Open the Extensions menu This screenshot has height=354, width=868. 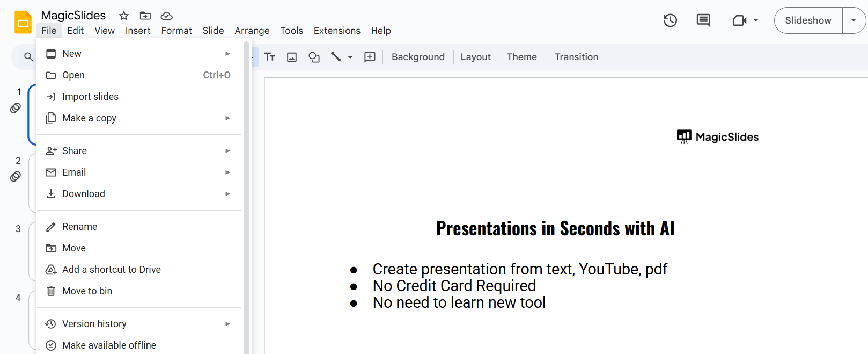(337, 31)
